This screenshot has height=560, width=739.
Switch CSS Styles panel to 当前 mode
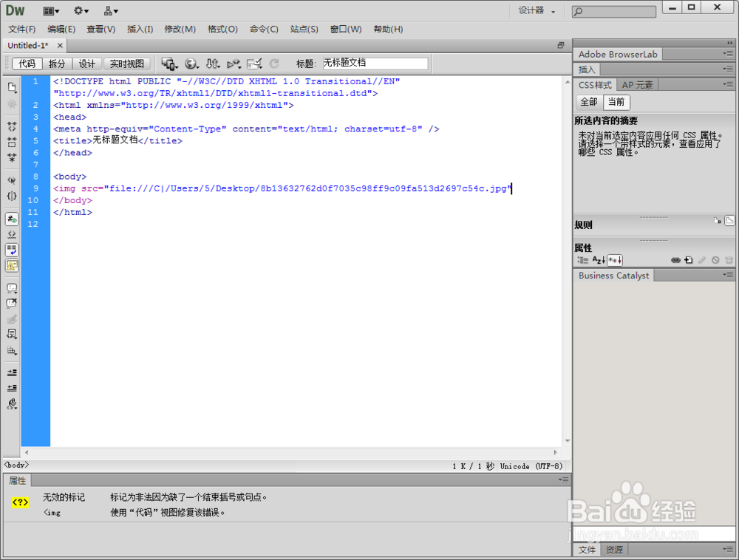pyautogui.click(x=617, y=102)
